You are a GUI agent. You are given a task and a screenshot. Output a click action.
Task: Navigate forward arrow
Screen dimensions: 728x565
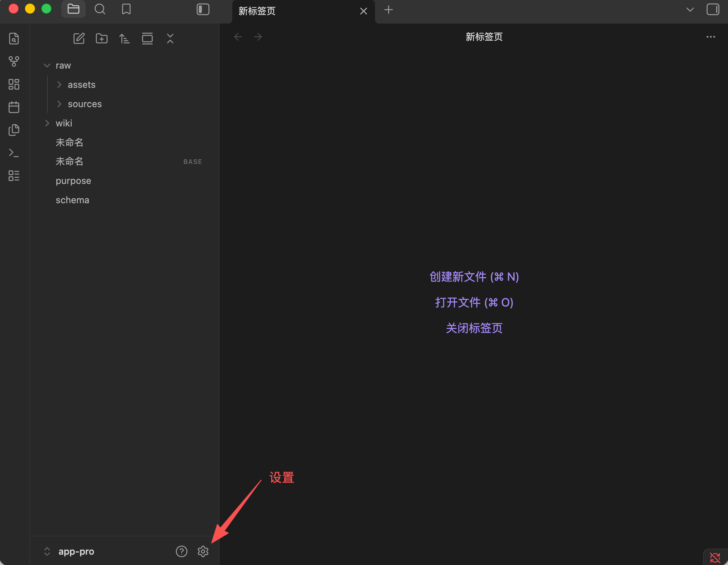point(258,37)
